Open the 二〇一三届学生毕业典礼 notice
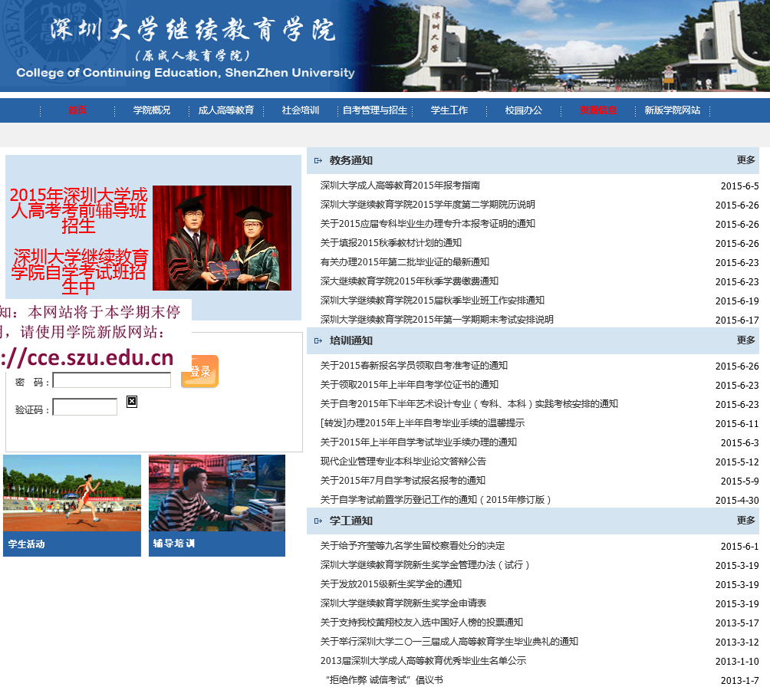The height and width of the screenshot is (700, 770). 449,642
